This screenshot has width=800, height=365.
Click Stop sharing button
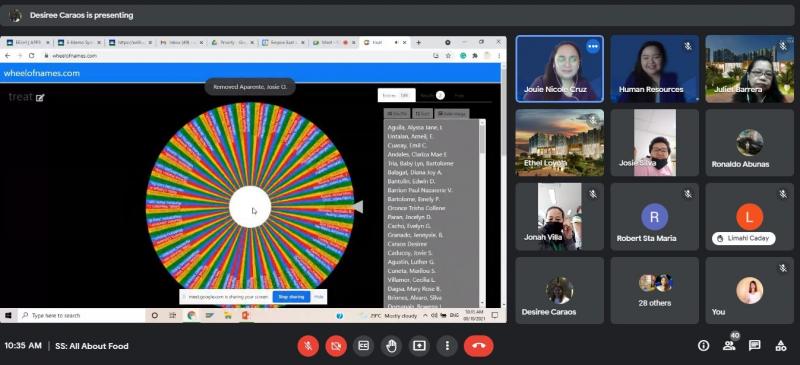(291, 297)
